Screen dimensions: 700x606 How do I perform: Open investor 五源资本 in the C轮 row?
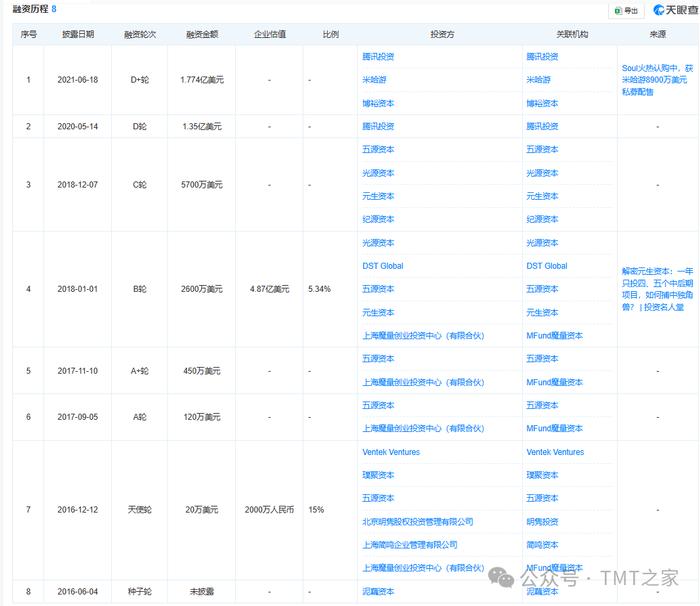(378, 150)
